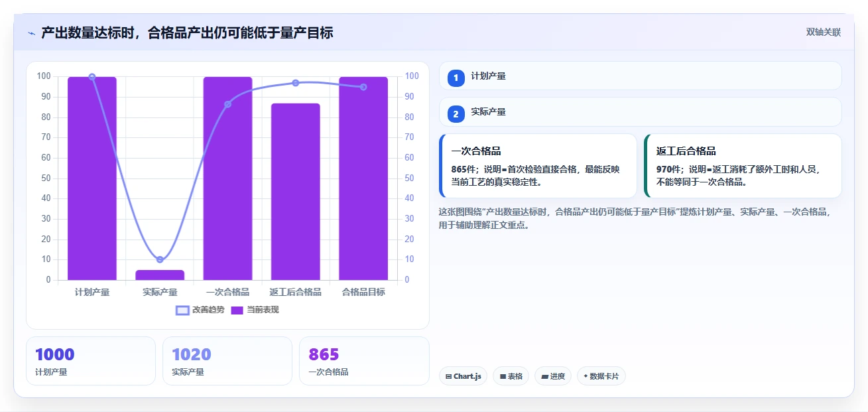Open the 计划产量 list item
868x412 pixels.
coord(641,76)
